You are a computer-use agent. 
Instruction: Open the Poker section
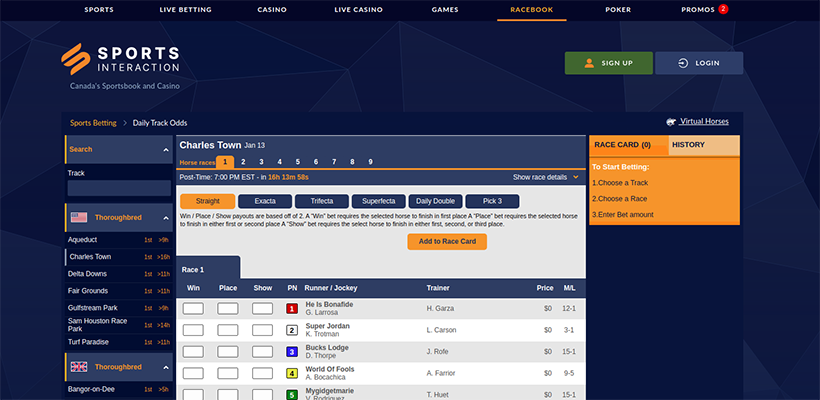click(x=618, y=9)
